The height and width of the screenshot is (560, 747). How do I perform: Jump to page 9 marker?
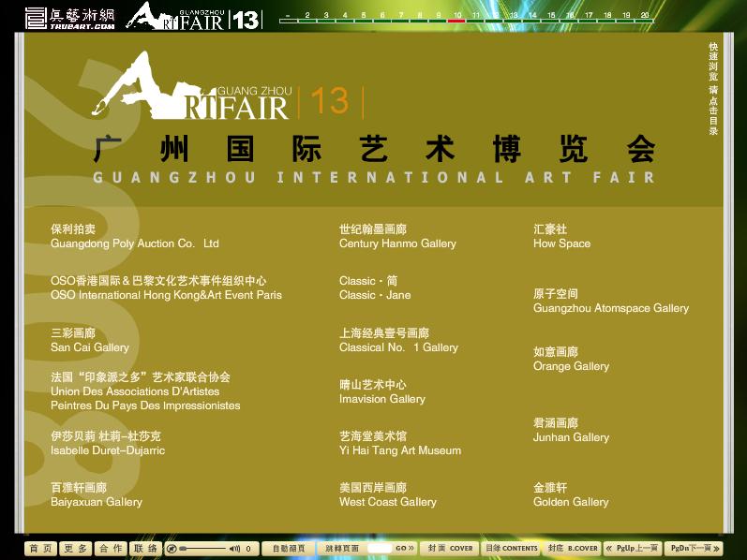pos(439,18)
